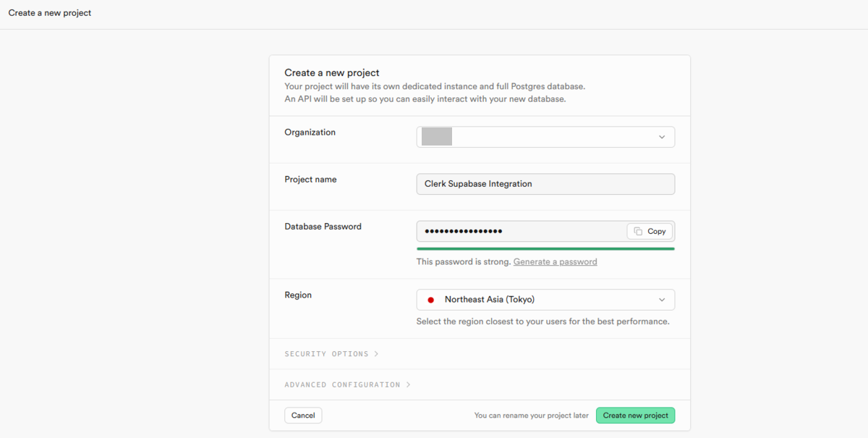Click the 'Project name' field label
This screenshot has height=438, width=868.
[310, 180]
